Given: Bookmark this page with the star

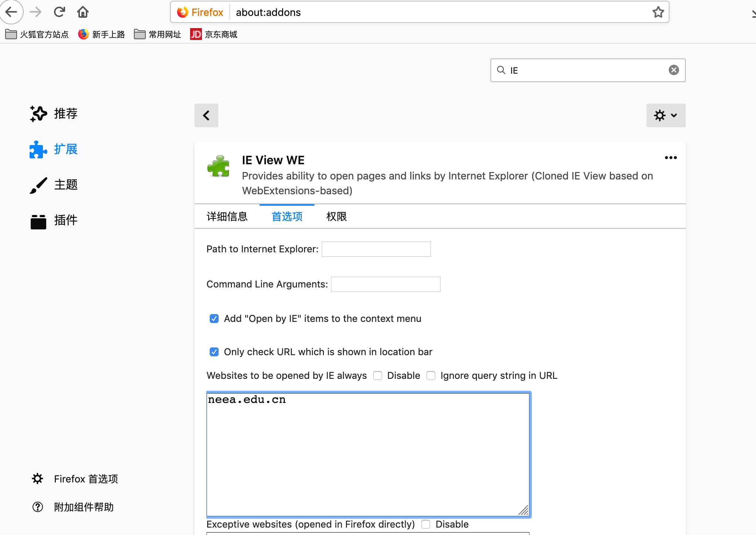Looking at the screenshot, I should (658, 12).
